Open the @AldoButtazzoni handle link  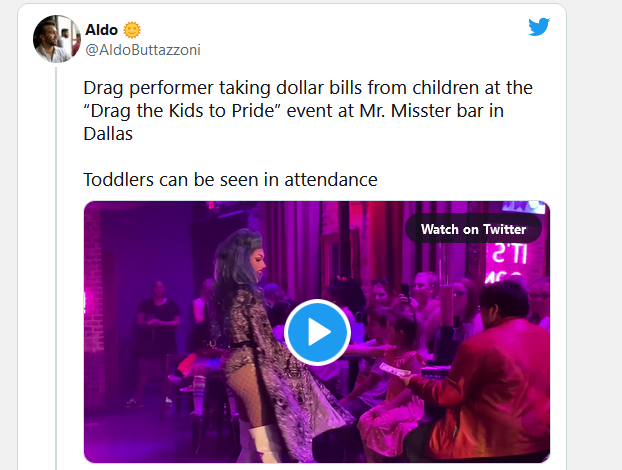143,50
